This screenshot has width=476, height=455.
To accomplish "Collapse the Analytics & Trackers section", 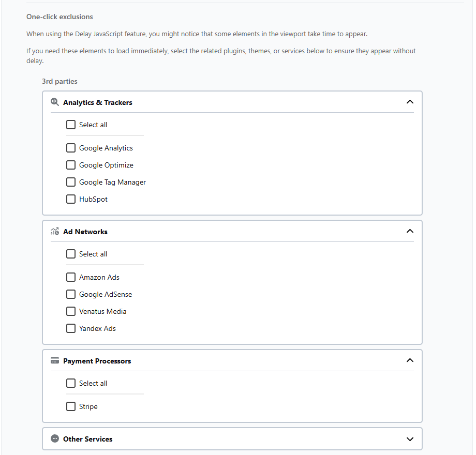I will [x=410, y=102].
